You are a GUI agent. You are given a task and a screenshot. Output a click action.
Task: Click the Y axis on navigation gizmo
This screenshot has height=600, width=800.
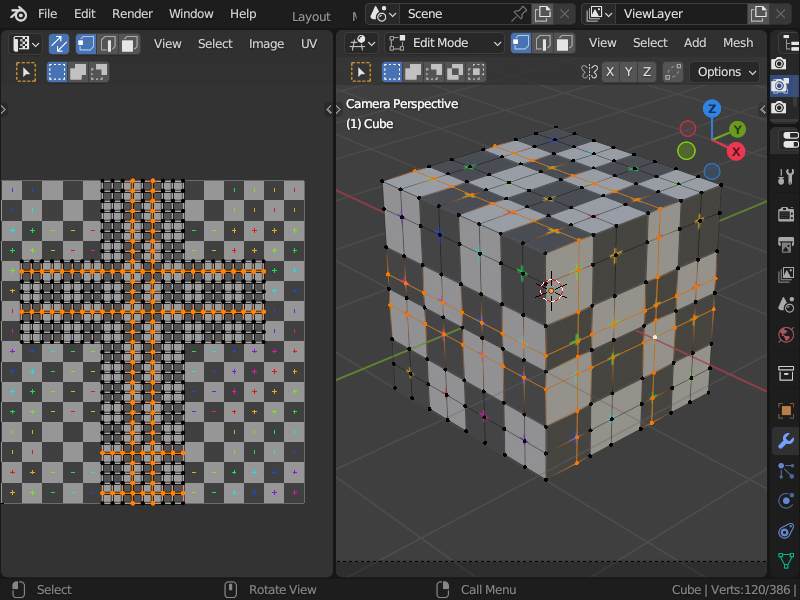coord(737,130)
